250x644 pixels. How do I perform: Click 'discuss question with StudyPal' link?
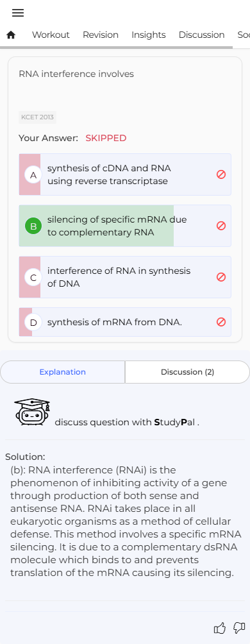pyautogui.click(x=127, y=422)
